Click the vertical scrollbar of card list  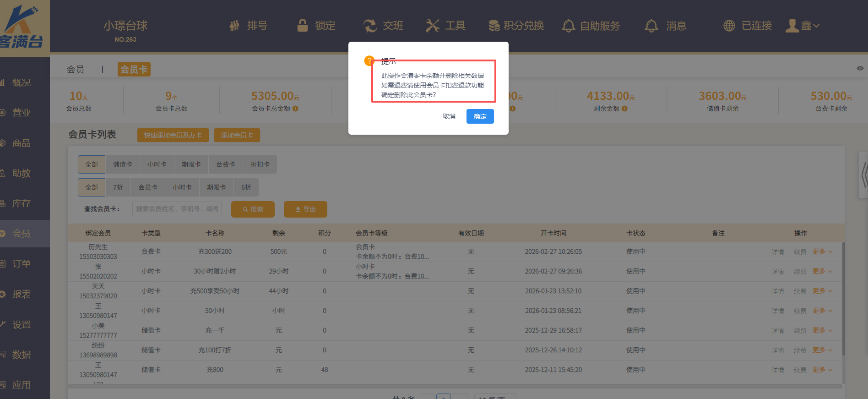point(843,298)
